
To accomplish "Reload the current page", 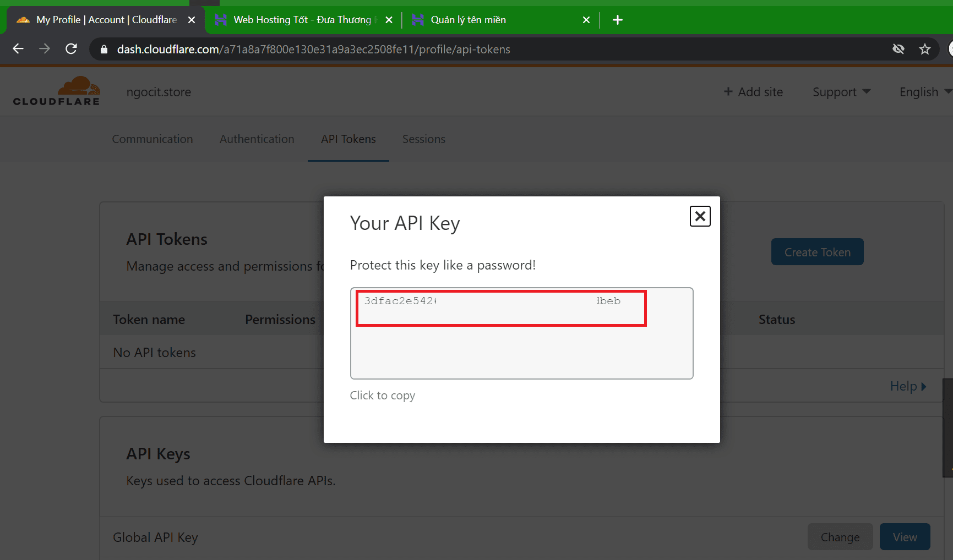I will tap(71, 49).
